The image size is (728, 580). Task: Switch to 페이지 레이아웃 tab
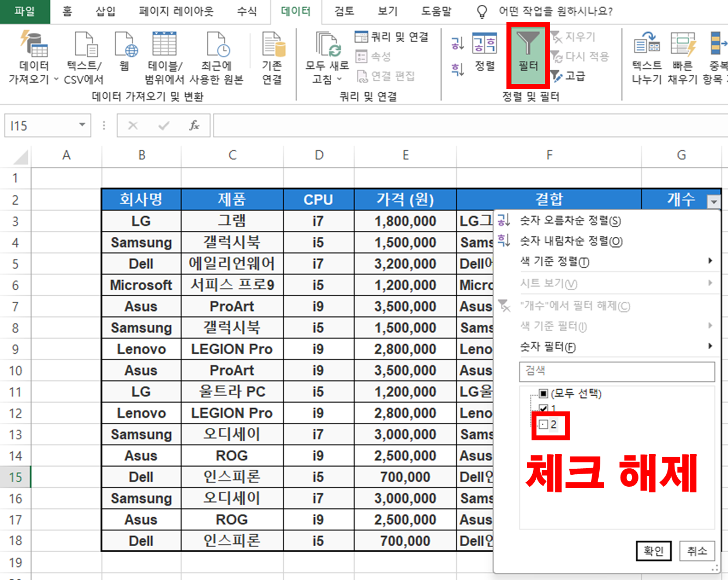[x=176, y=11]
